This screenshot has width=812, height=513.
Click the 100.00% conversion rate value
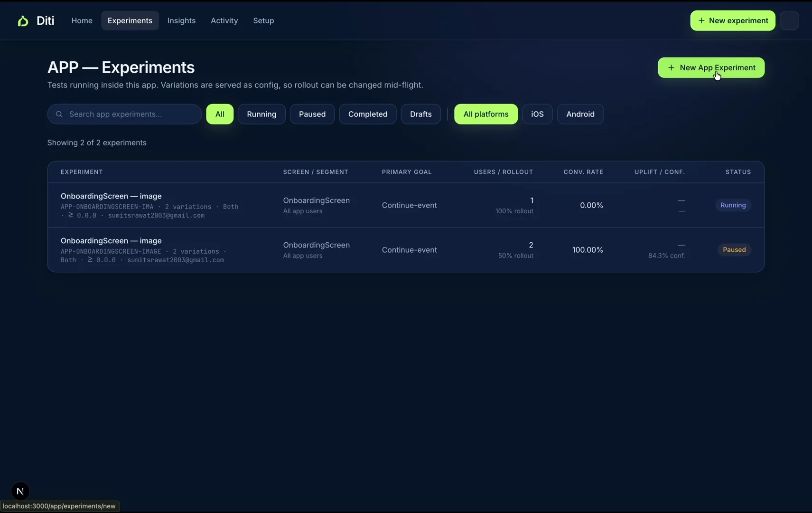(x=588, y=250)
